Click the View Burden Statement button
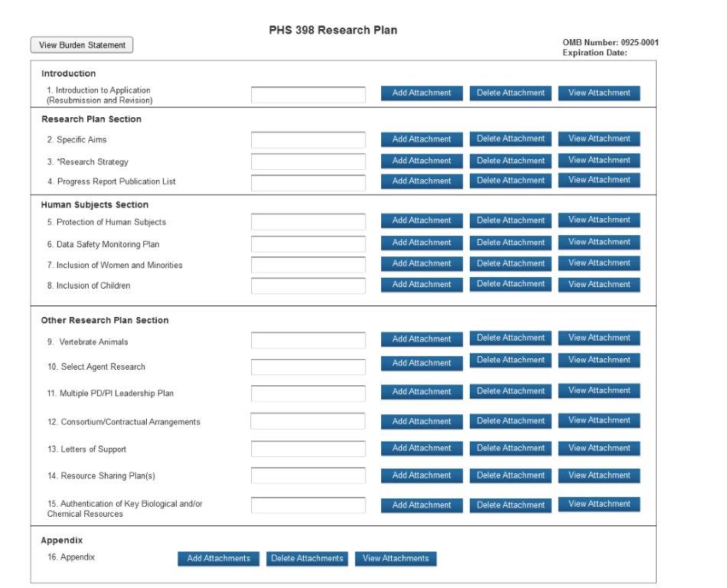This screenshot has width=727, height=588. tap(82, 45)
